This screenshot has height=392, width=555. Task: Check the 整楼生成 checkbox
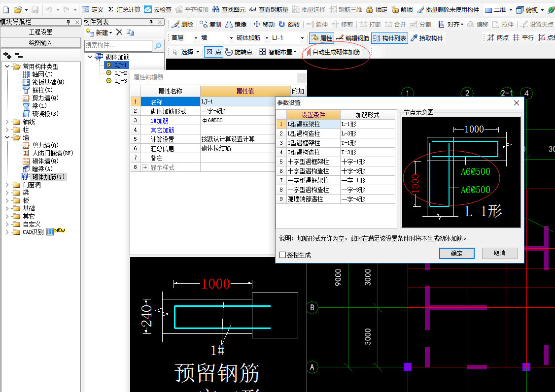pyautogui.click(x=282, y=255)
